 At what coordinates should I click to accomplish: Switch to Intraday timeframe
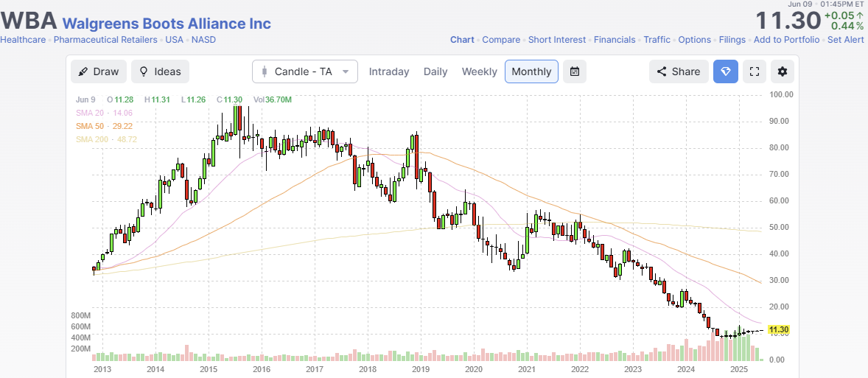389,71
